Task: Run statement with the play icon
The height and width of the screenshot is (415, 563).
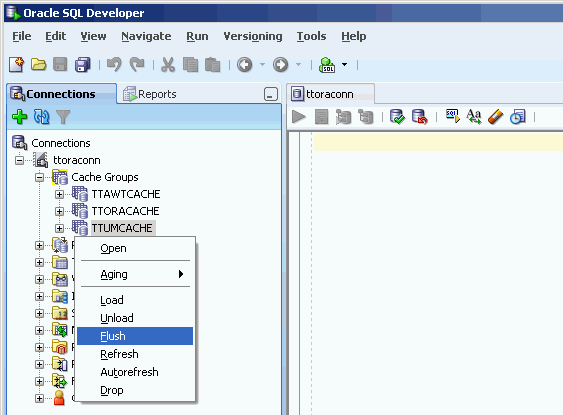Action: click(299, 117)
